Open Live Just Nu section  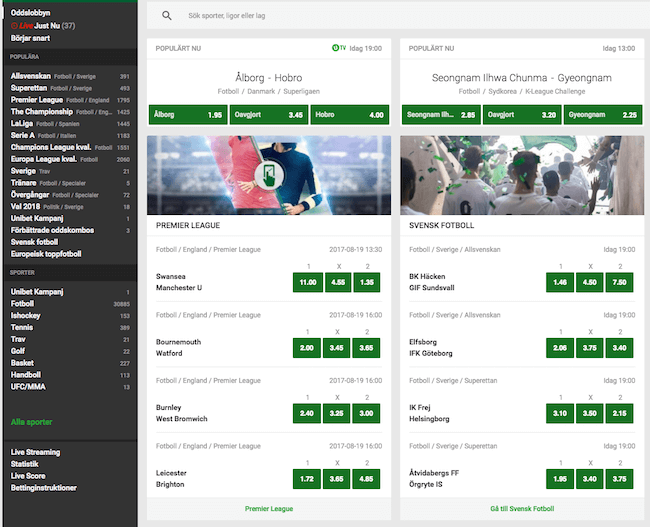[43, 26]
